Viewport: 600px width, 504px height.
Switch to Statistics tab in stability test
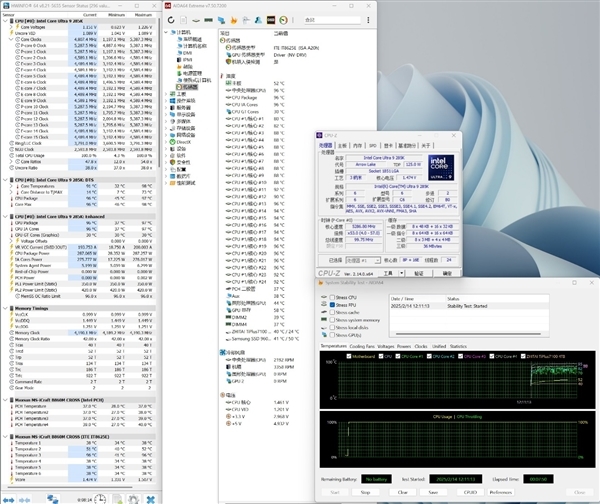[458, 346]
